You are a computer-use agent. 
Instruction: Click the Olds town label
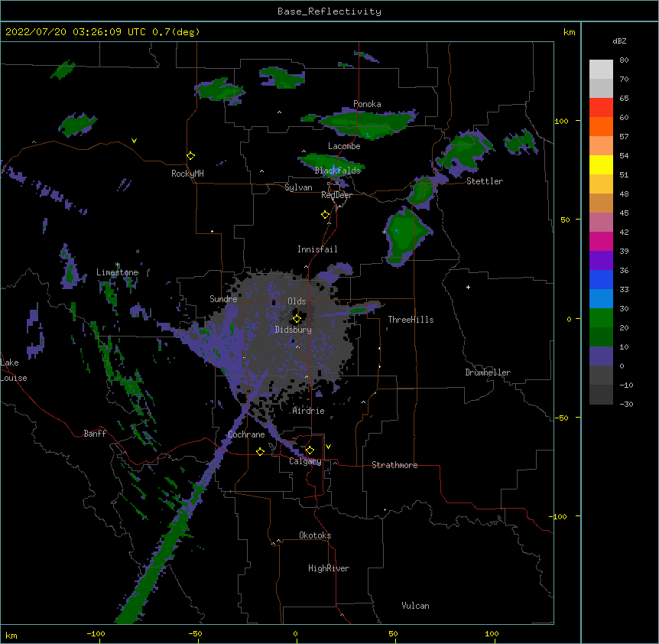(297, 301)
